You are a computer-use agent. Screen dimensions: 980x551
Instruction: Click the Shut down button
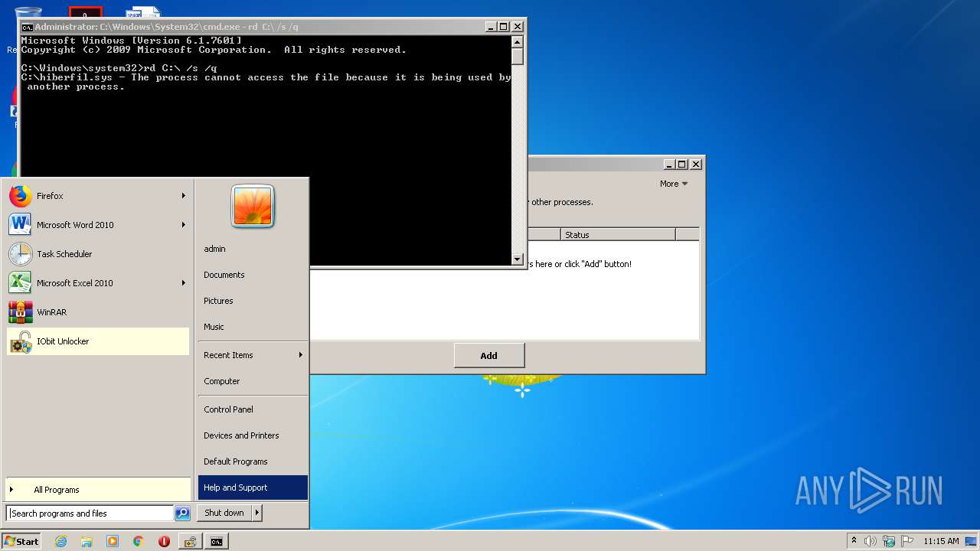coord(224,513)
